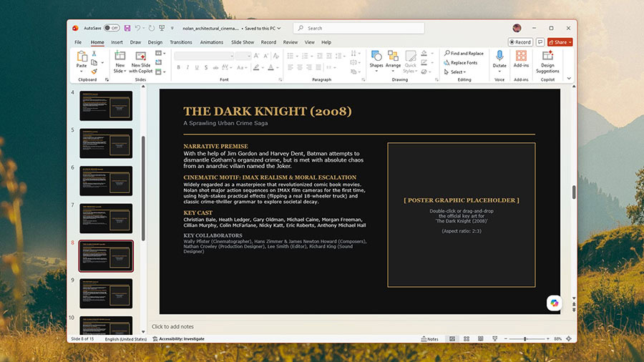Click the Reset slide icon
Viewport: 644px width, 362px height.
[x=159, y=62]
